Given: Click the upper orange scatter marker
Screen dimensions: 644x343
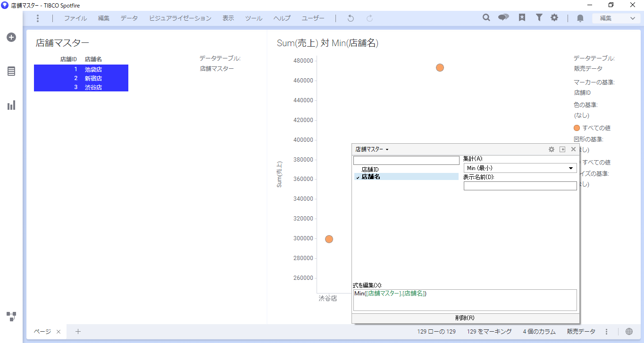Looking at the screenshot, I should (x=440, y=67).
